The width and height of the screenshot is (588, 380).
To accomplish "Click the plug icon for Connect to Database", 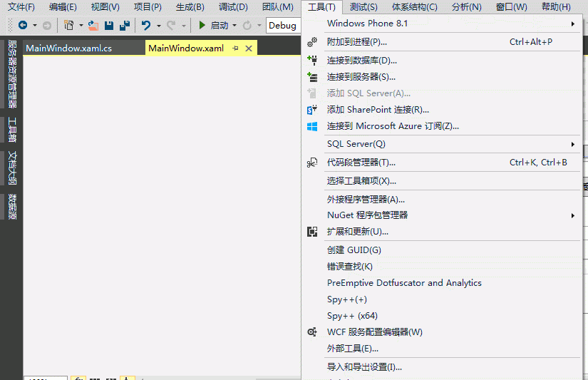I will pos(312,60).
